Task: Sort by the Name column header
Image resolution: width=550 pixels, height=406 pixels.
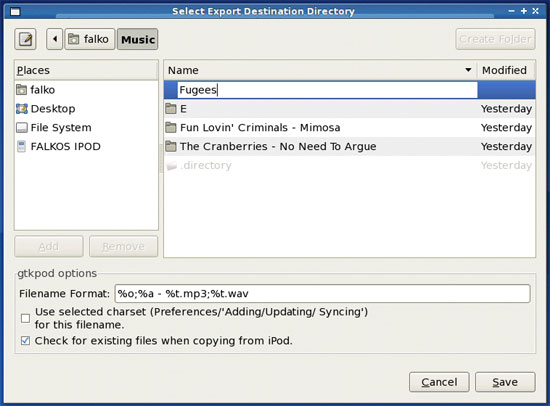Action: 320,70
